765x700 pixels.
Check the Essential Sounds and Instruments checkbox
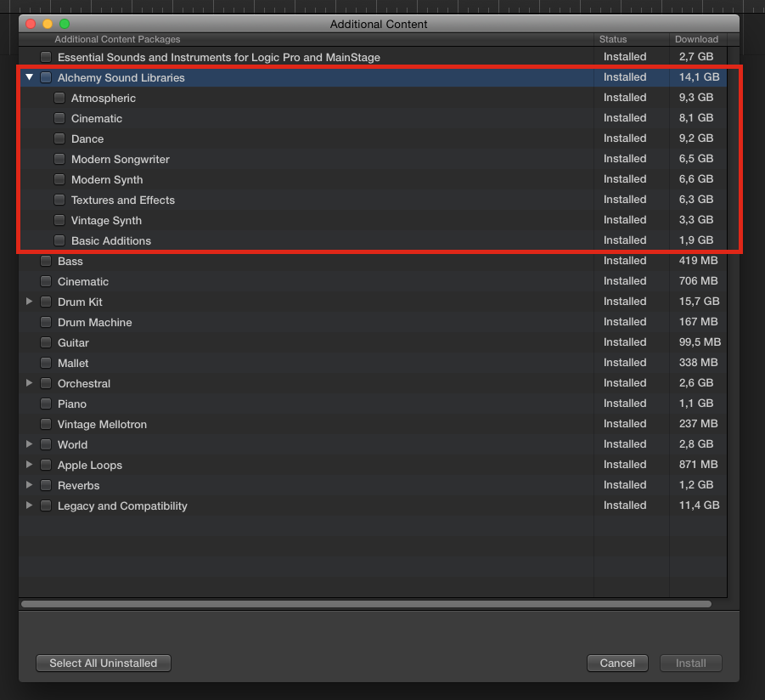(x=46, y=57)
